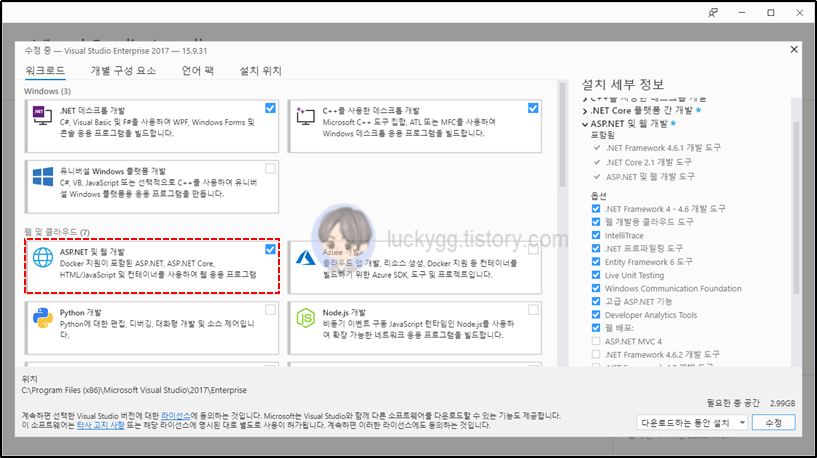The image size is (817, 458).
Task: Uncheck Entity Framework 6 도구 option
Action: click(x=596, y=262)
